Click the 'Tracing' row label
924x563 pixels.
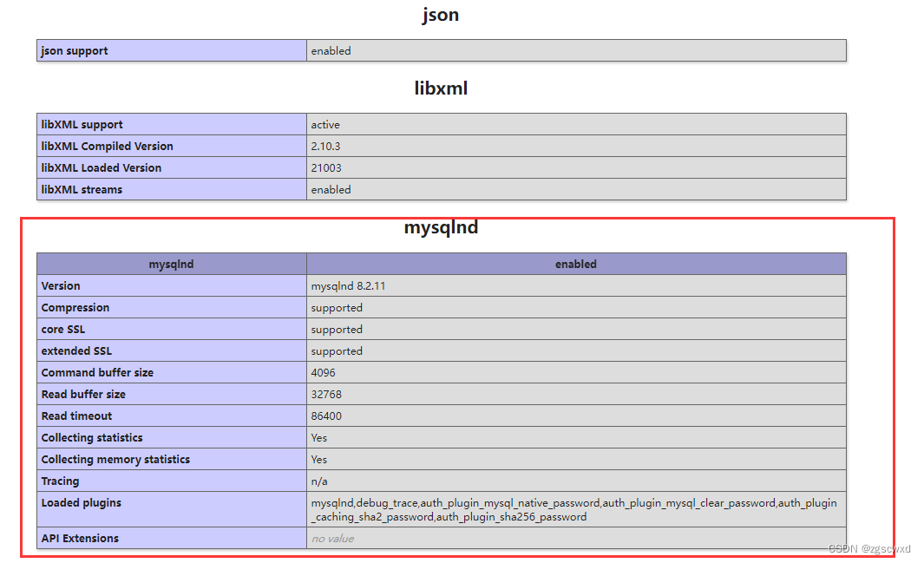coord(60,481)
